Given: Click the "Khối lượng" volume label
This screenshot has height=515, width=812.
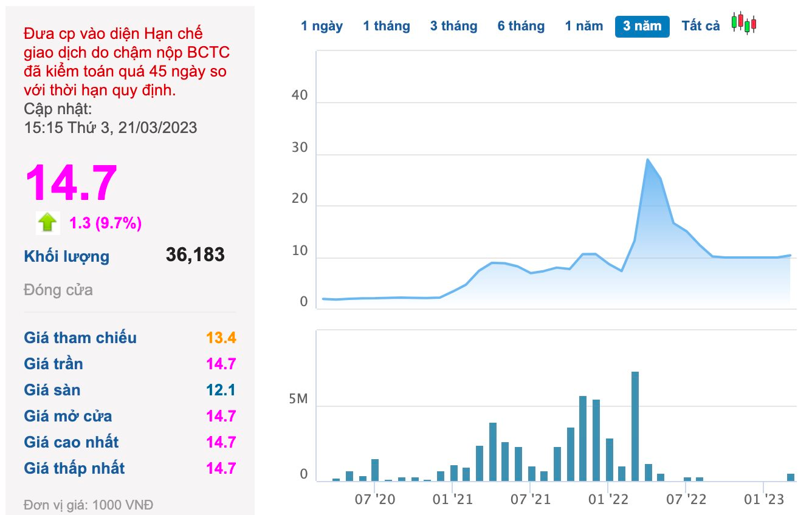Looking at the screenshot, I should [67, 256].
